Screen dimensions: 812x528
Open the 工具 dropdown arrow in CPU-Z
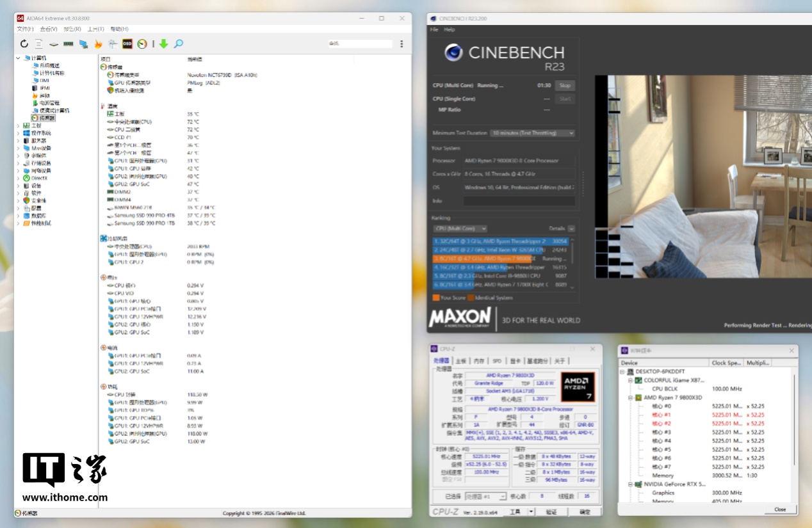tap(531, 512)
